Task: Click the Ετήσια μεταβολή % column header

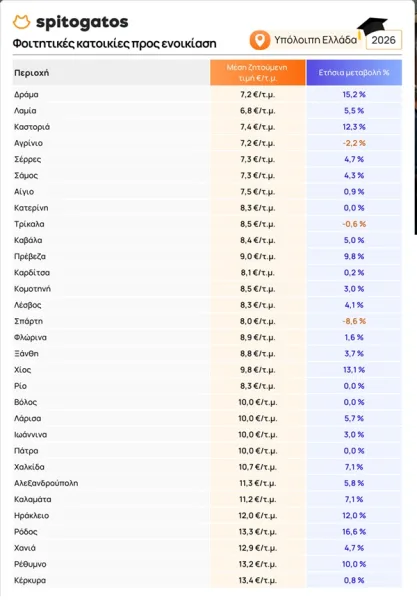Action: point(354,72)
